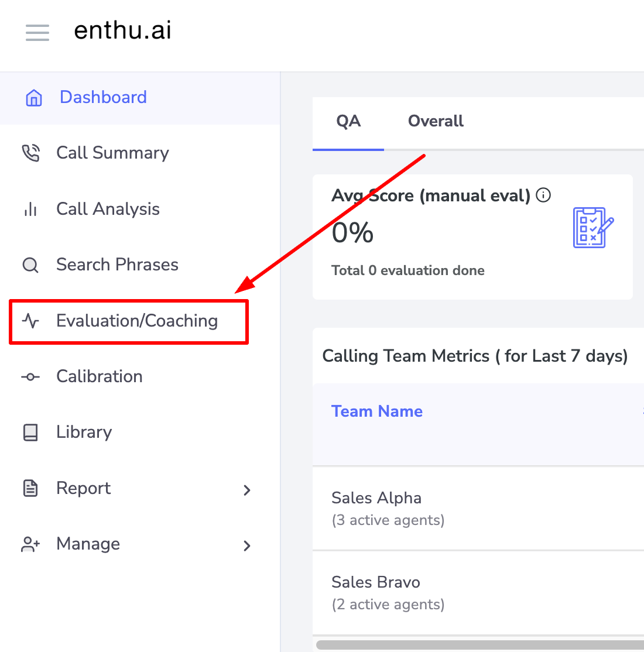Click the Call Summary phone icon
Viewport: 644px width, 652px height.
click(x=31, y=153)
